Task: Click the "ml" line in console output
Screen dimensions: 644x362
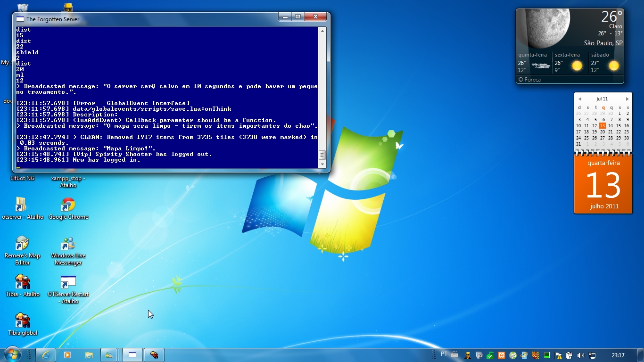Action: [20, 75]
